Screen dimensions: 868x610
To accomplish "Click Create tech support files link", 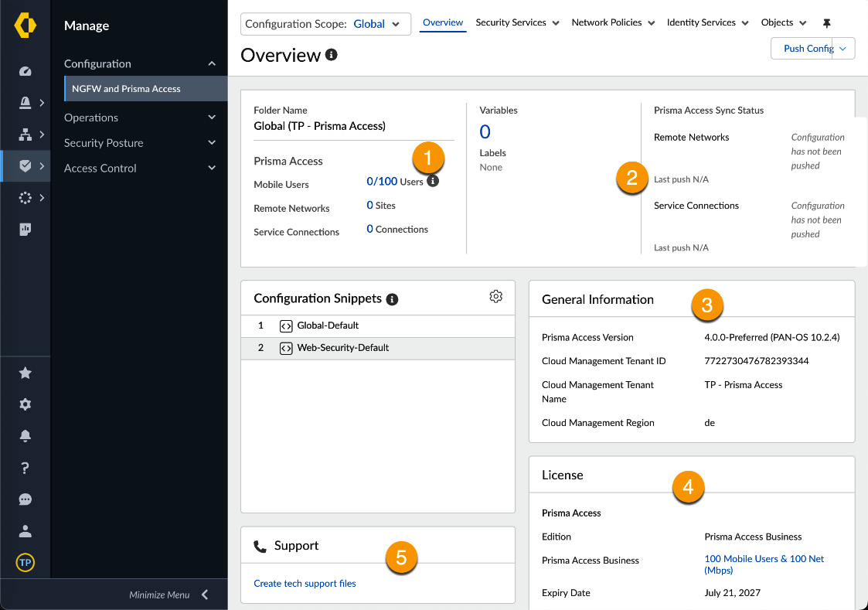I will pos(305,584).
